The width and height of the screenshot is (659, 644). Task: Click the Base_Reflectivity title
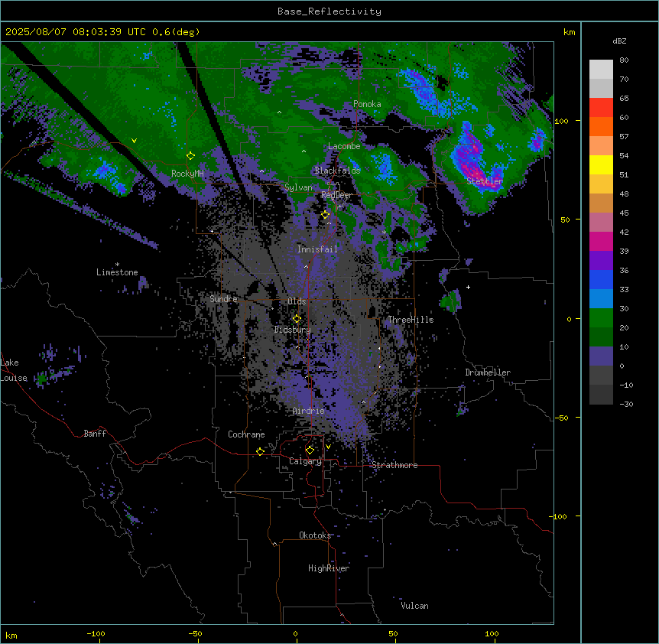tap(329, 11)
